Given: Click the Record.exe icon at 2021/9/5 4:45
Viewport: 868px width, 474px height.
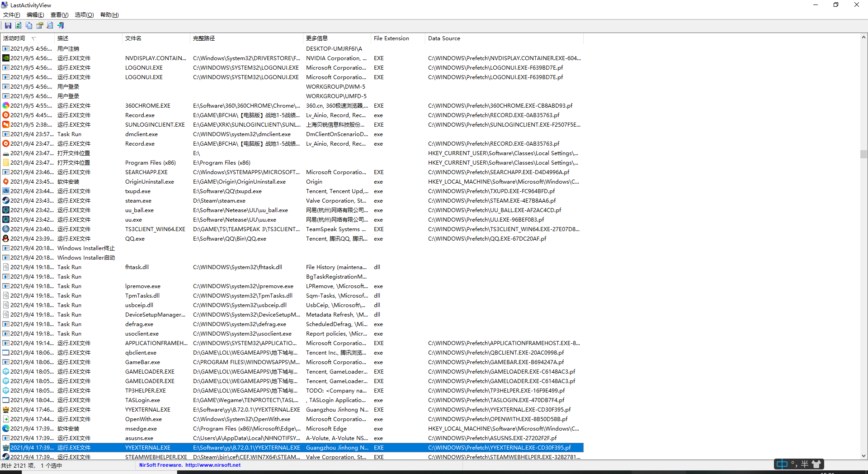Looking at the screenshot, I should 6,115.
